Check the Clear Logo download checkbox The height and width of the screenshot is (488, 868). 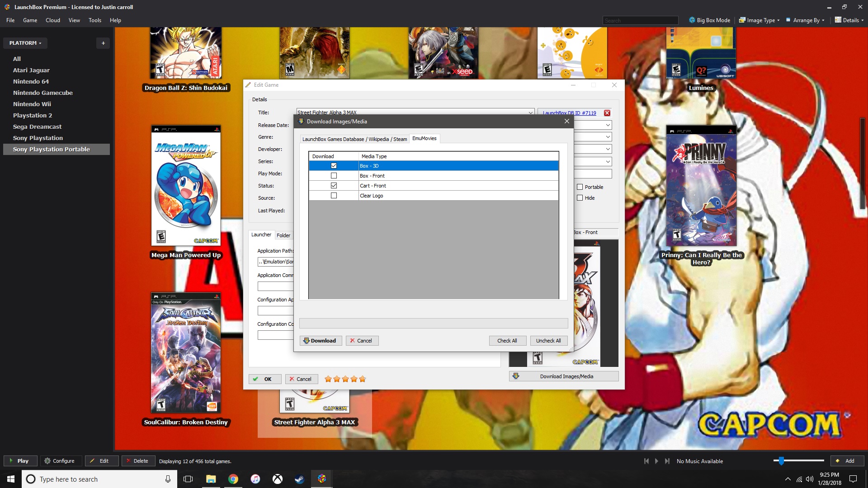(x=334, y=196)
